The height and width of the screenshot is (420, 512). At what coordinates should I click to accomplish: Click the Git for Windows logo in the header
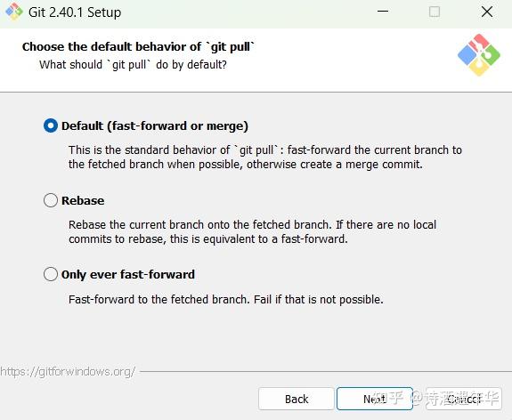click(x=479, y=55)
